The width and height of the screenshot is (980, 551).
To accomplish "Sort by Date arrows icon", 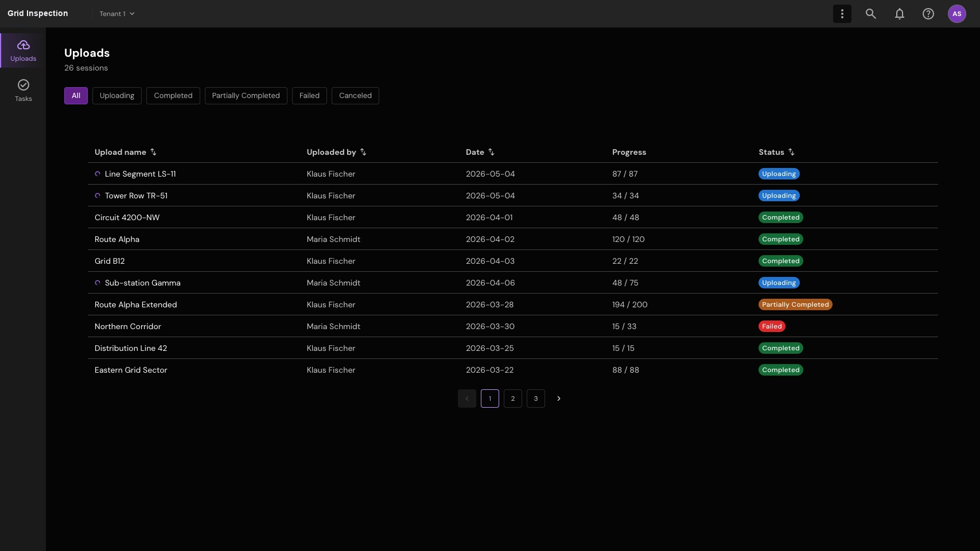I will pos(491,152).
